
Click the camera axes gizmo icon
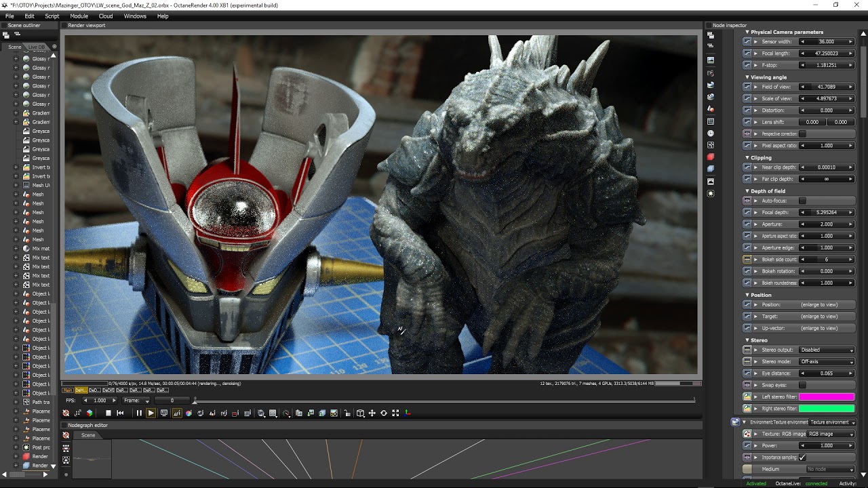[407, 413]
